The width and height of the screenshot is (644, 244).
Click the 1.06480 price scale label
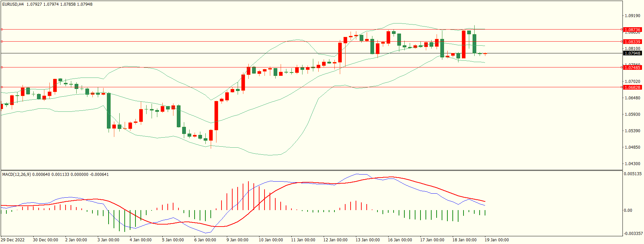tap(632, 98)
